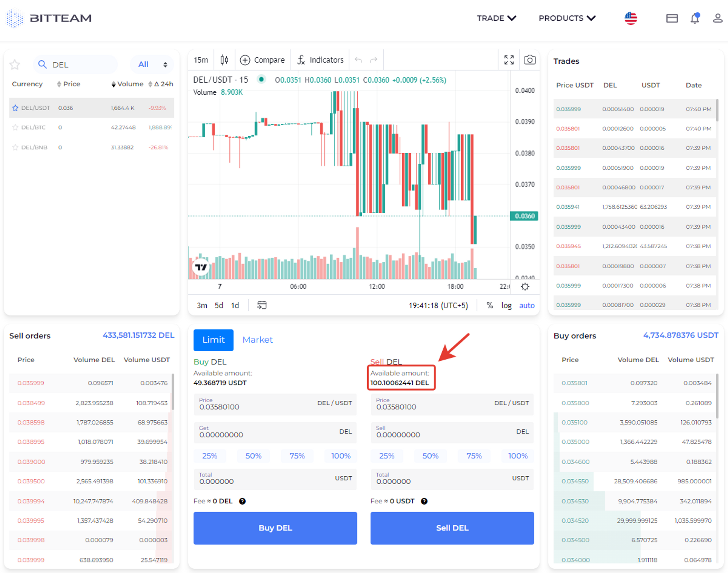728x573 pixels.
Task: Toggle percent scale on chart
Action: 490,305
